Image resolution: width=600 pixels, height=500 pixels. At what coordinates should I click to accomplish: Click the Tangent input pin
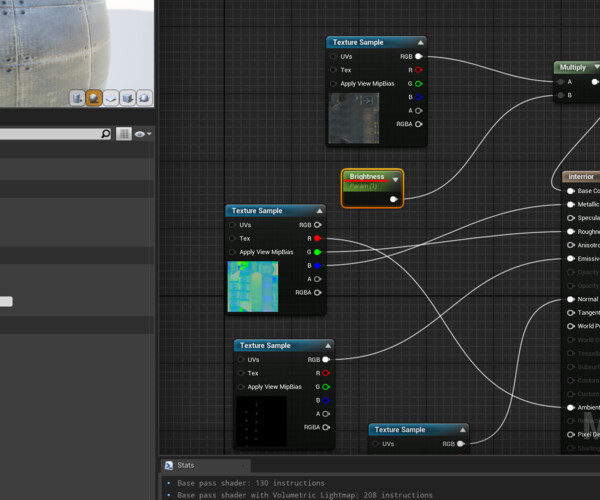pyautogui.click(x=571, y=313)
